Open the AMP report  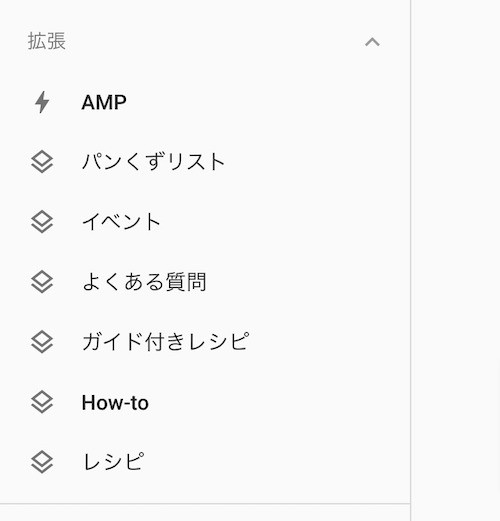205,102
